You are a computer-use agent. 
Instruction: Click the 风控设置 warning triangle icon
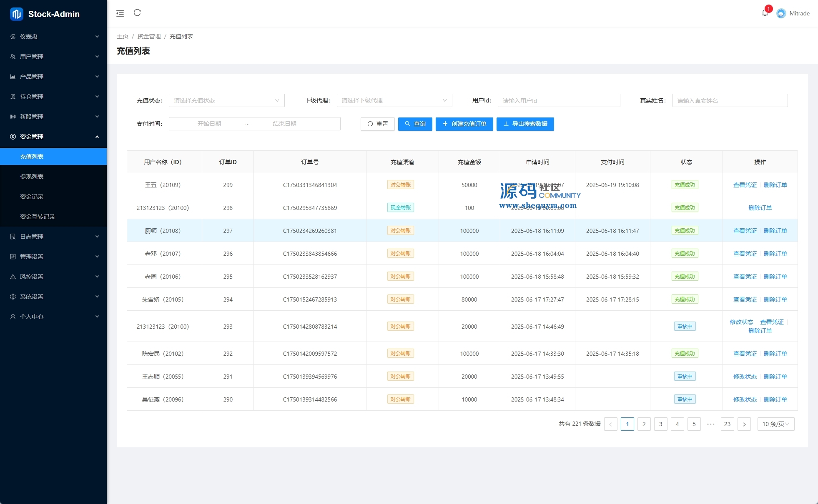coord(13,277)
